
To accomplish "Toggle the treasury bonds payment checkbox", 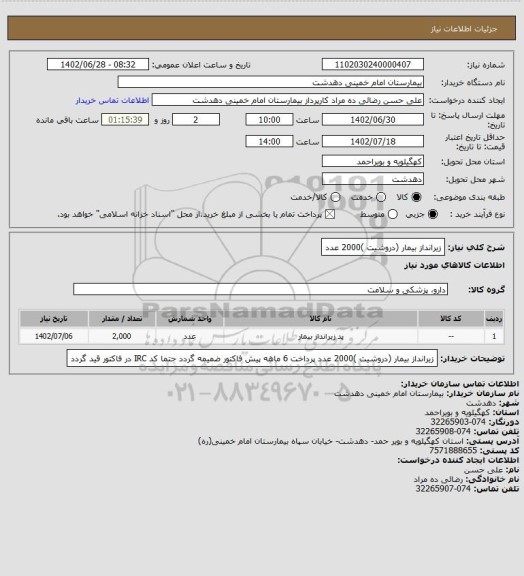I will point(330,214).
